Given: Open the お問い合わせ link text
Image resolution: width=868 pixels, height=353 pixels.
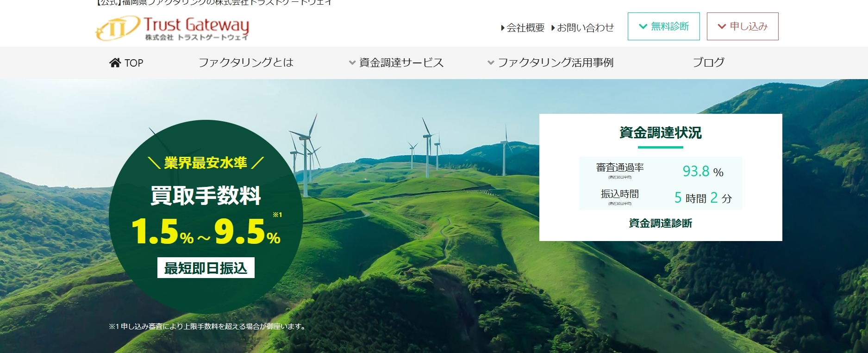Looking at the screenshot, I should click(x=585, y=28).
